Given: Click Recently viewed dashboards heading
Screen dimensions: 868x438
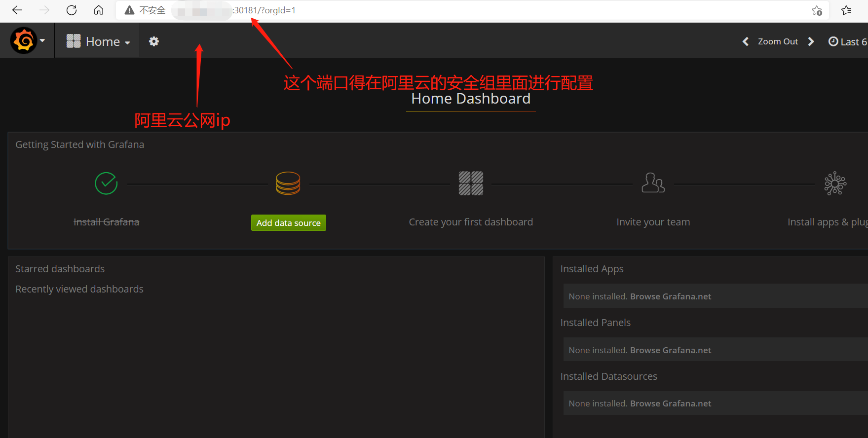Looking at the screenshot, I should [x=79, y=289].
